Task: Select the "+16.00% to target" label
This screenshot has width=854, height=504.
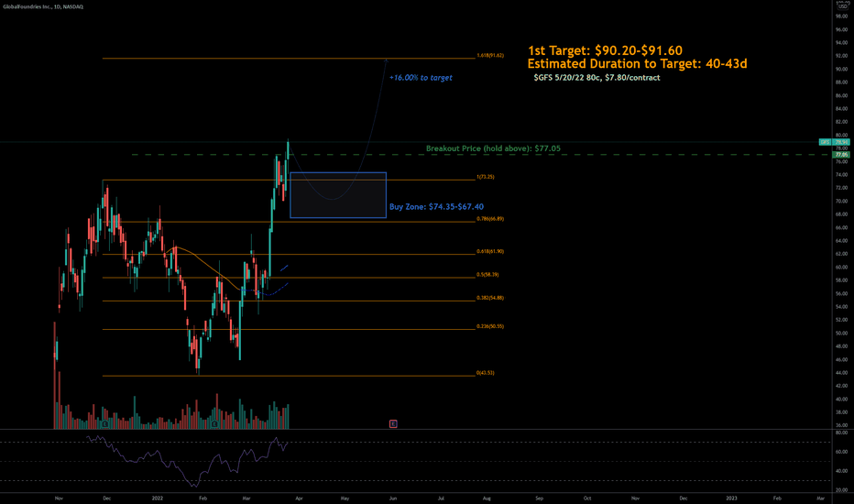Action: click(x=421, y=77)
